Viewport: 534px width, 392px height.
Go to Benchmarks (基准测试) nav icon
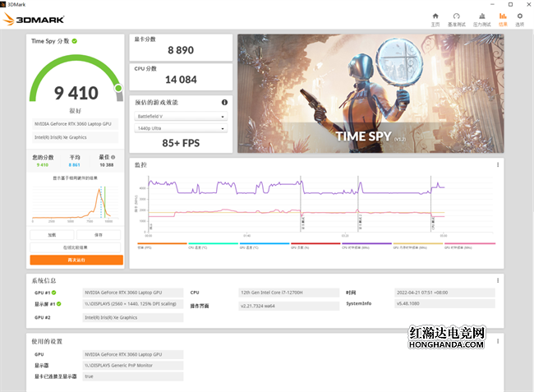pos(457,19)
